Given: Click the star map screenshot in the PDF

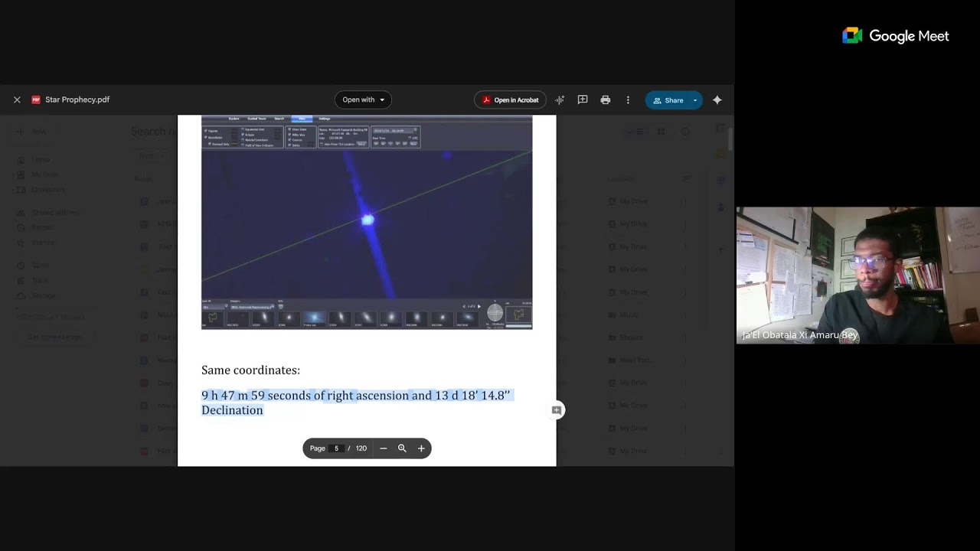Looking at the screenshot, I should 367,222.
